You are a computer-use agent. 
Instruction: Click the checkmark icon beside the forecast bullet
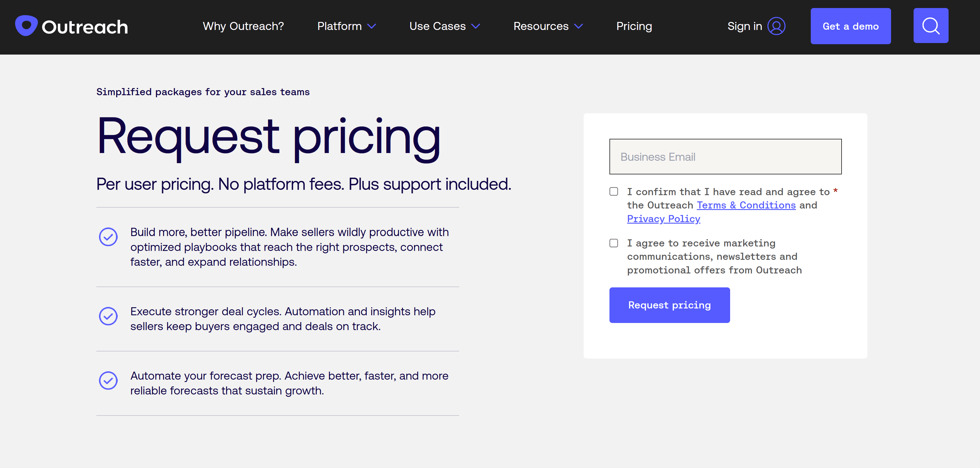108,381
